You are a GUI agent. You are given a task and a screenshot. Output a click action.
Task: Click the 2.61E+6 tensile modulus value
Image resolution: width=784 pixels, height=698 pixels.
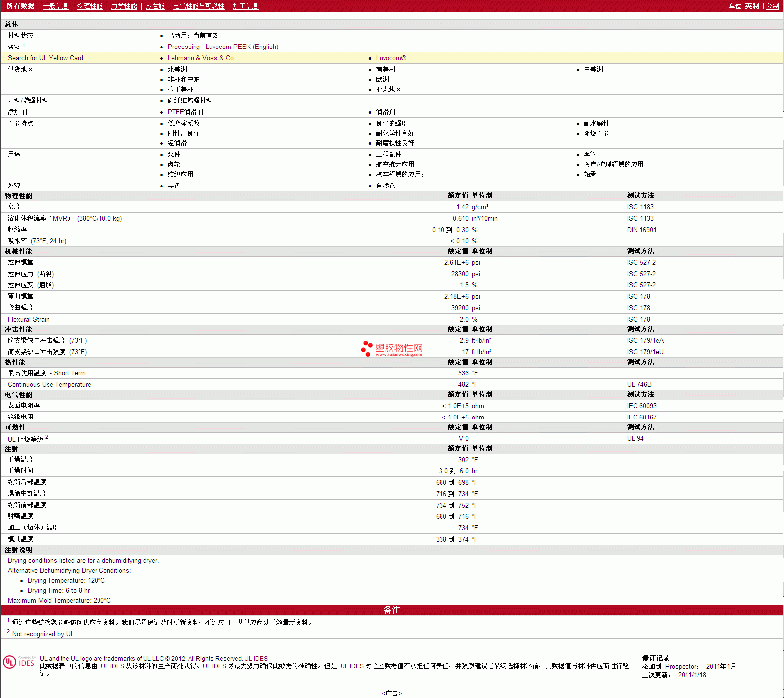(456, 262)
